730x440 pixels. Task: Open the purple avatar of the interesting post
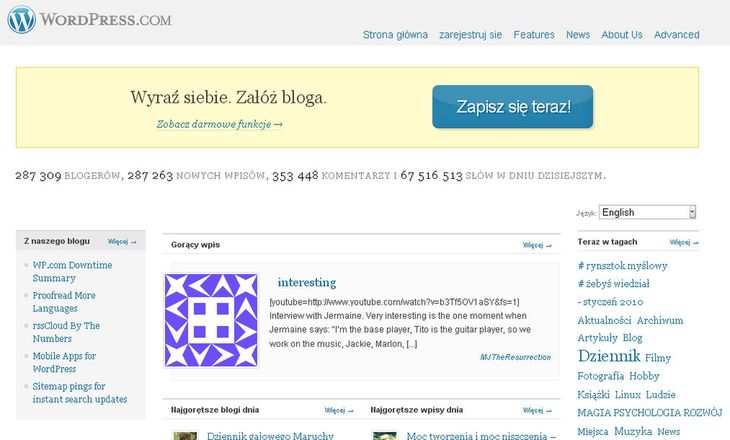pyautogui.click(x=211, y=320)
